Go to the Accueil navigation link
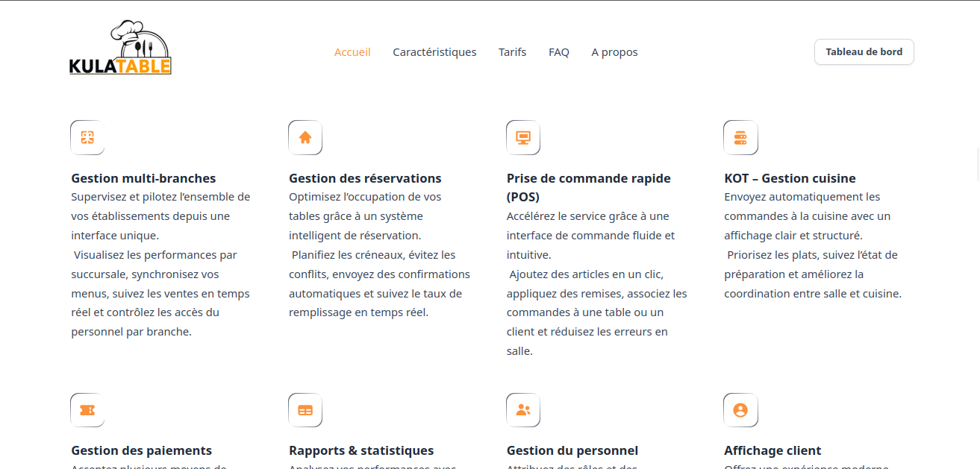The image size is (980, 469). (352, 52)
